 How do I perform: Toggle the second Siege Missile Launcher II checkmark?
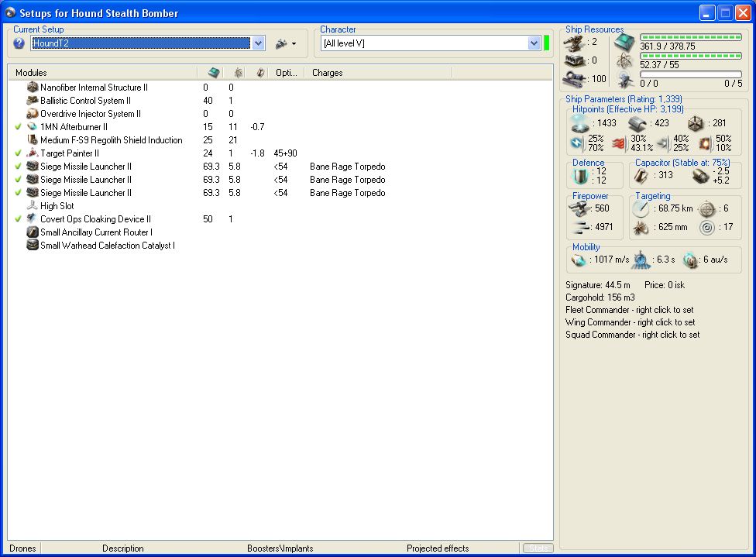(19, 180)
